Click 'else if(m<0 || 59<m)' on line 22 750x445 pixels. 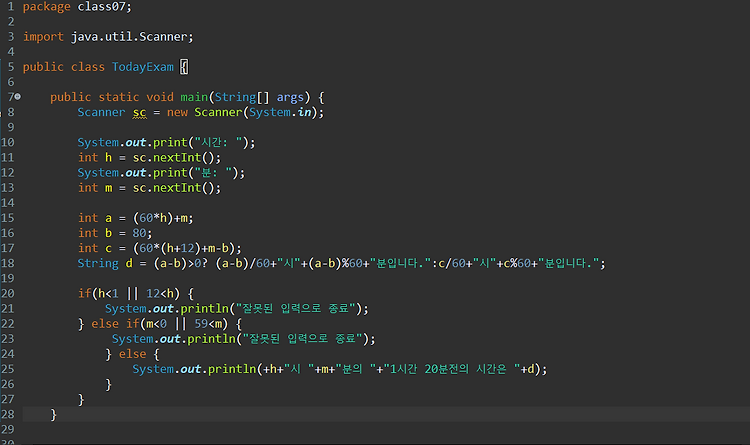coord(160,324)
